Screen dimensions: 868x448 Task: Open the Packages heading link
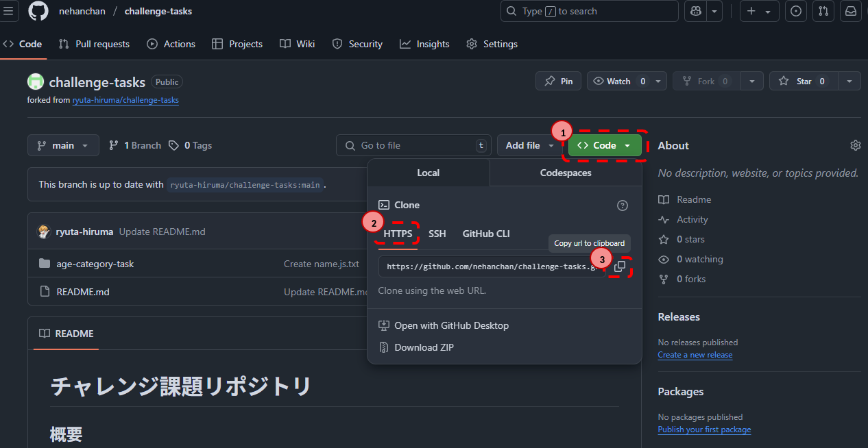click(681, 392)
